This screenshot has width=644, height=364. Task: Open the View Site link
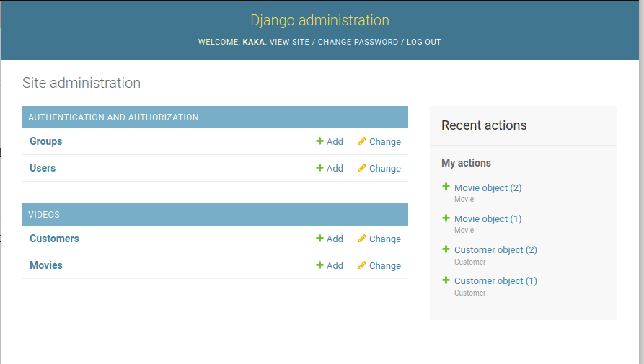coord(289,42)
